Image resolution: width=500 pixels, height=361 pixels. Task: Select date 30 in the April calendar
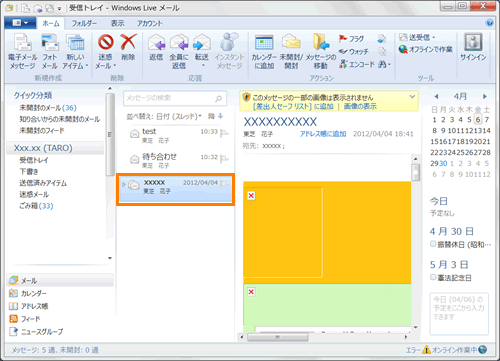443,163
